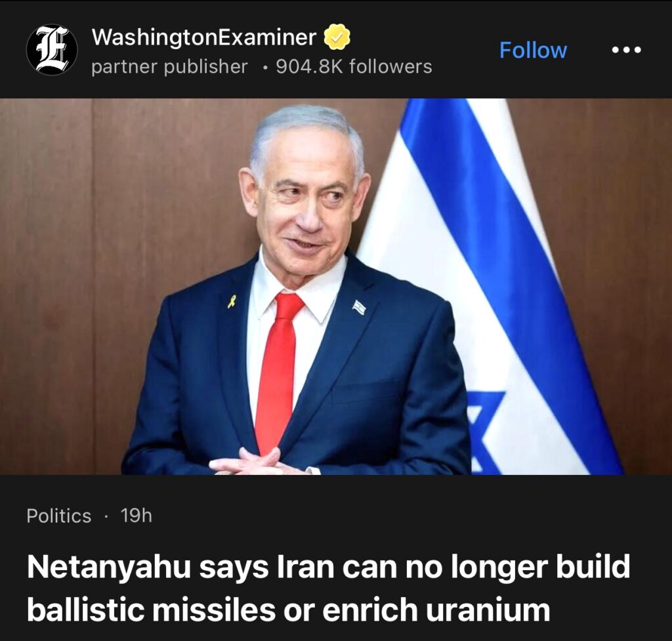The height and width of the screenshot is (641, 672).
Task: View the 904.8K followers count
Action: [354, 66]
